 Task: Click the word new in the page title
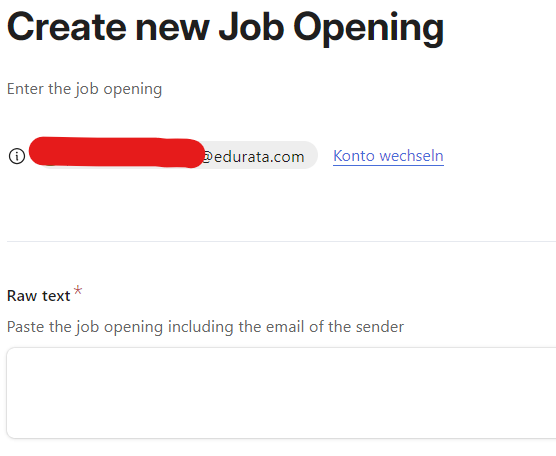tap(172, 28)
